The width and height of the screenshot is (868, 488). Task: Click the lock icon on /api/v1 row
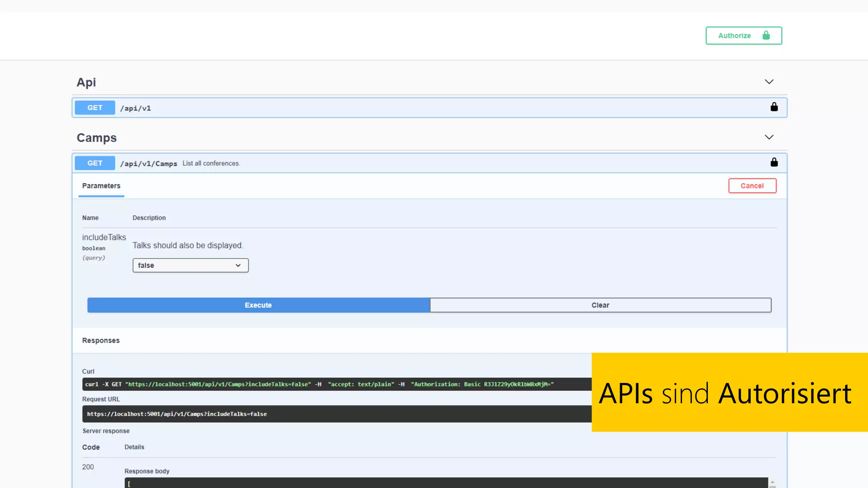774,107
